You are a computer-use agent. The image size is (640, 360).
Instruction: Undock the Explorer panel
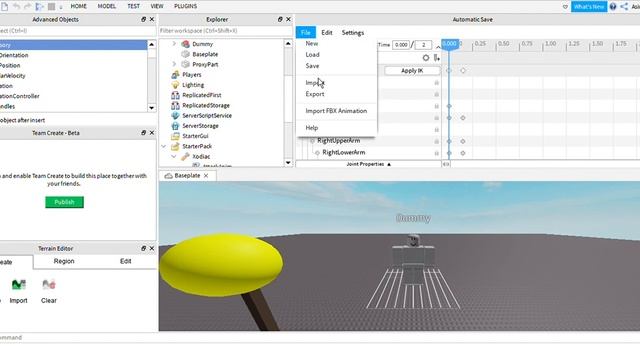280,19
